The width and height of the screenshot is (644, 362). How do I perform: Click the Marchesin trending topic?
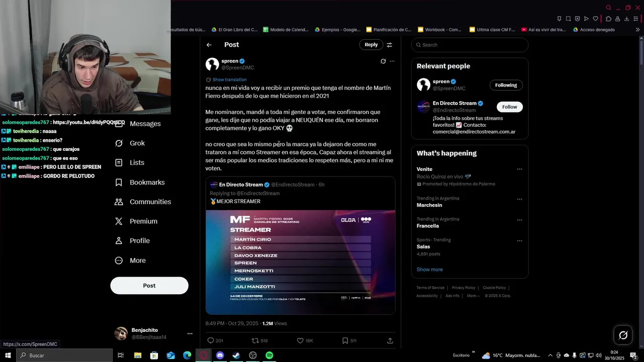pos(429,205)
